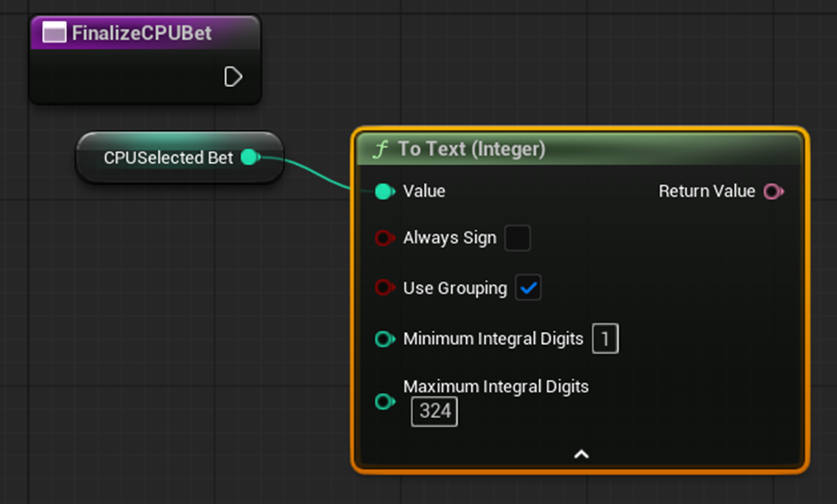Uncheck the Use Grouping checkbox
The image size is (837, 504).
(528, 289)
